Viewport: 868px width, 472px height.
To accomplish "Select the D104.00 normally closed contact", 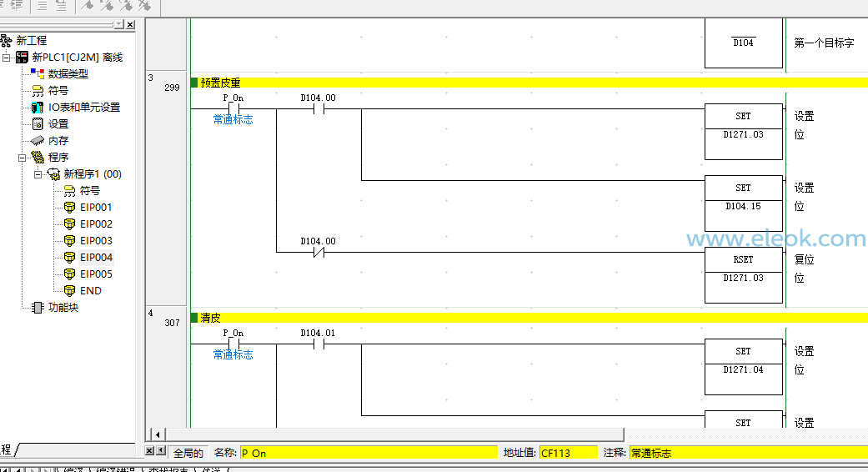I will click(x=319, y=253).
